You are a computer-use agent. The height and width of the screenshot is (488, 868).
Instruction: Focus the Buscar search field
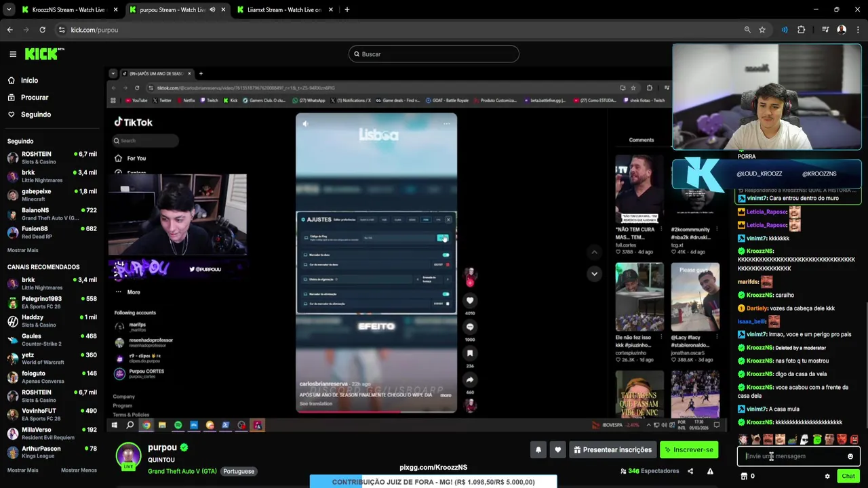(x=434, y=54)
